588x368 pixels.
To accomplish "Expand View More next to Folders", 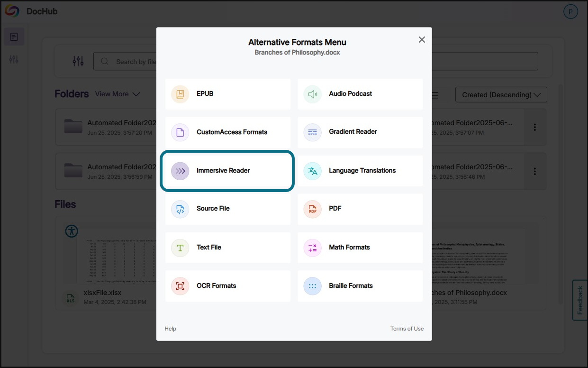I will (118, 94).
